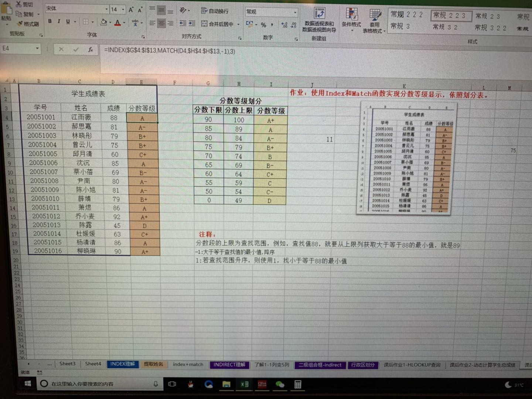Open the borders dropdown arrow
Screen dimensions: 532x399
(x=93, y=22)
